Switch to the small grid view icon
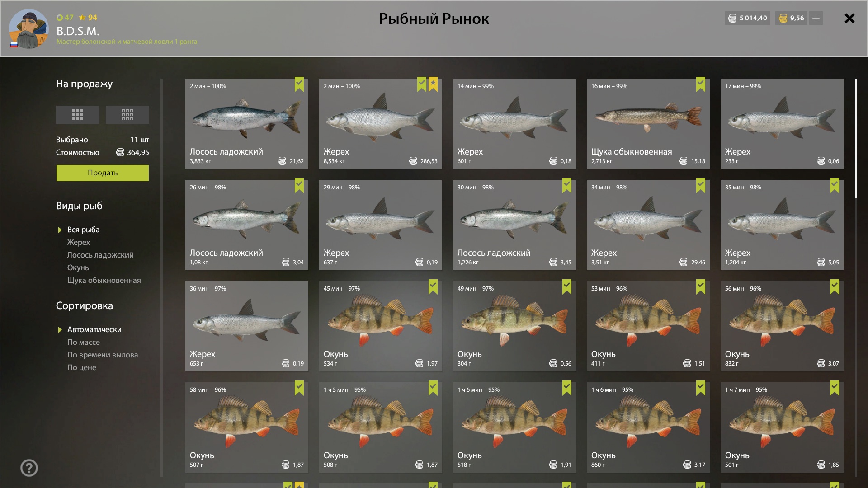This screenshot has width=868, height=488. pyautogui.click(x=127, y=115)
